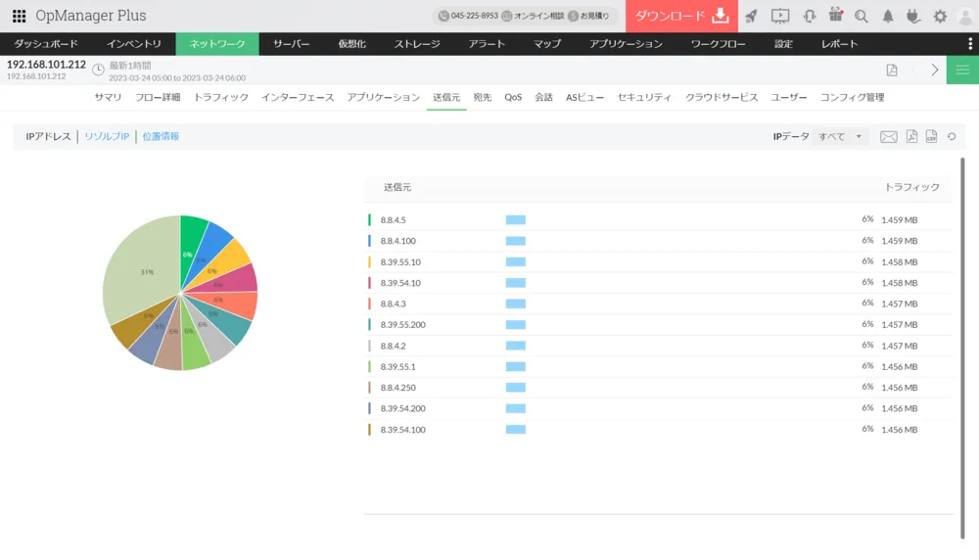This screenshot has width=979, height=560.
Task: Click the power plug icon
Action: pos(912,17)
